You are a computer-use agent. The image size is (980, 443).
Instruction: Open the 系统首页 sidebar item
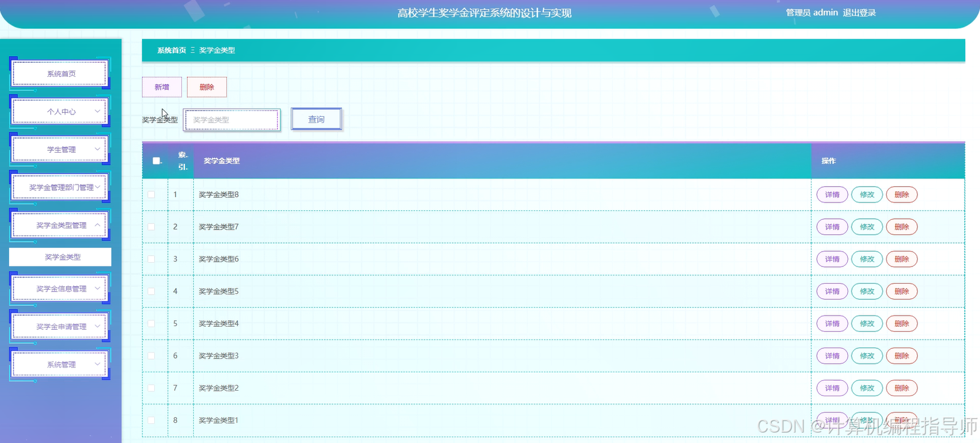click(x=60, y=74)
